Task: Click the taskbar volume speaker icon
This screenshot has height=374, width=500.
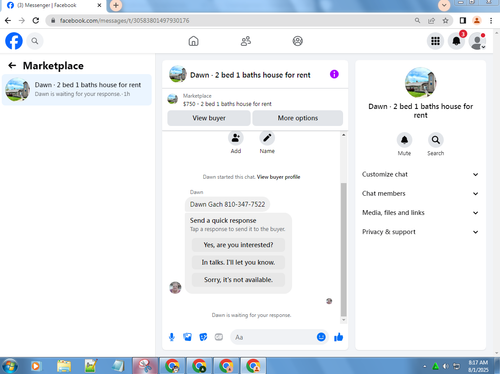Action: coord(445,366)
